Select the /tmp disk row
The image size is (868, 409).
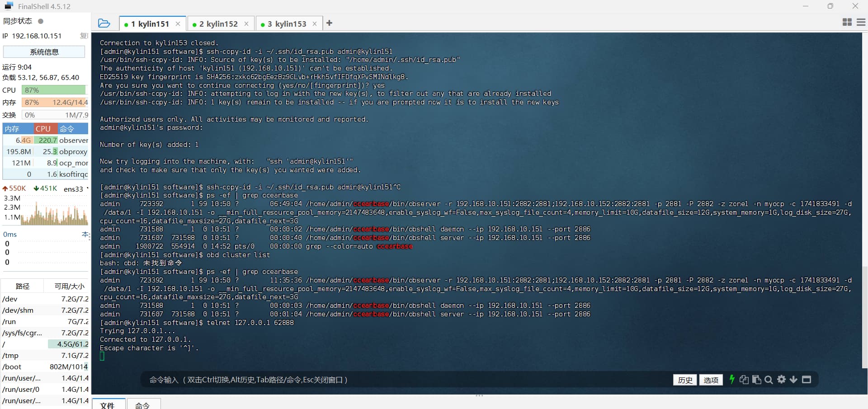(45, 355)
